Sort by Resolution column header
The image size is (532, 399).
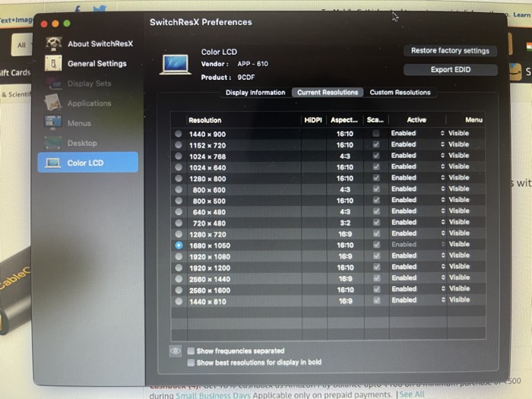click(244, 120)
